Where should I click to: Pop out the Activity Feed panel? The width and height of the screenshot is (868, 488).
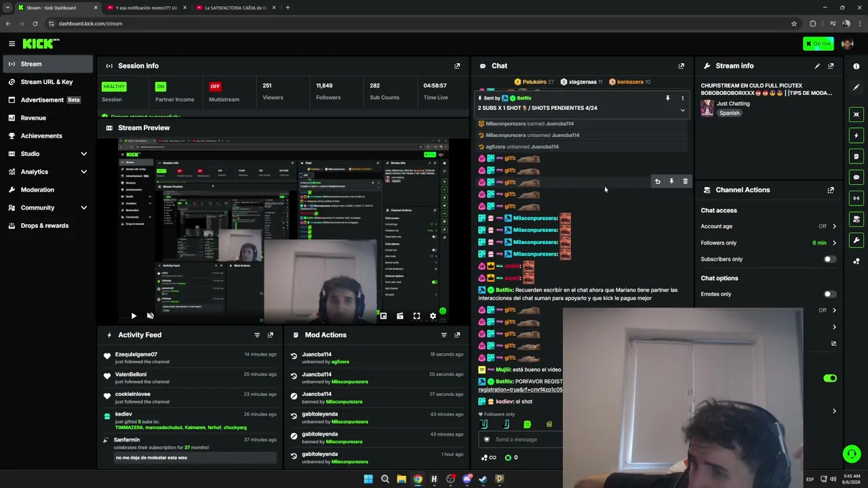click(271, 335)
